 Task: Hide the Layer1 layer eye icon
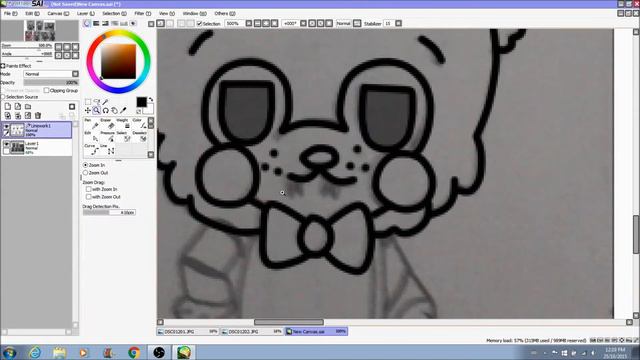(6, 144)
